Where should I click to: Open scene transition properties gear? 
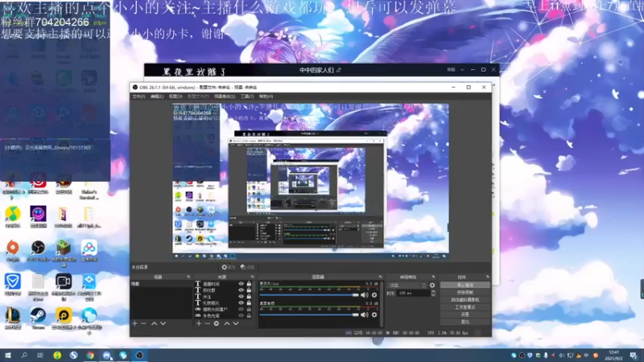tap(432, 286)
